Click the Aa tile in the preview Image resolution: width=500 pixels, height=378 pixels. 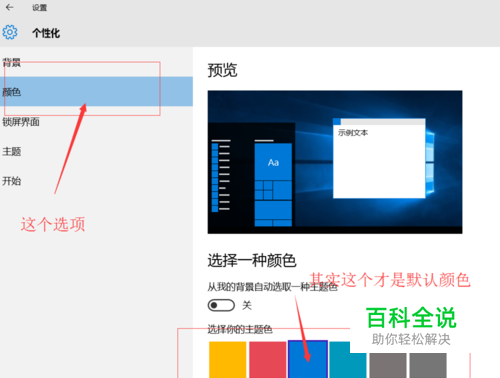click(273, 162)
